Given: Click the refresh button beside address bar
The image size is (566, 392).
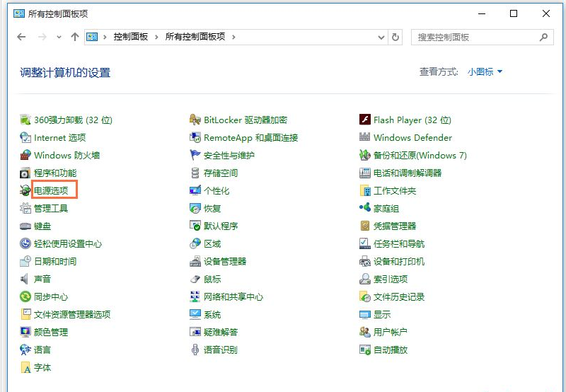Looking at the screenshot, I should coord(395,37).
